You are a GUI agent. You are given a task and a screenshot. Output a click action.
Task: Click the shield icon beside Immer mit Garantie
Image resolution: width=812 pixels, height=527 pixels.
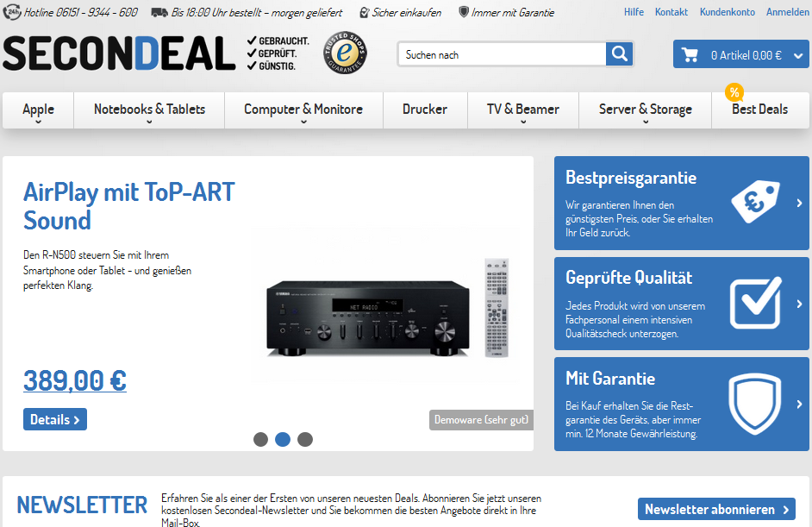pos(464,11)
